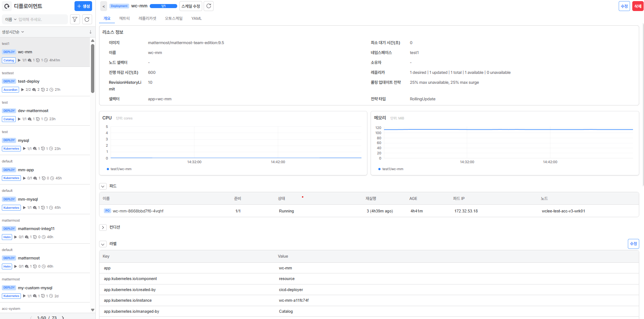Image resolution: width=644 pixels, height=319 pixels.
Task: Click the Catalog tag under wc-mm
Action: tap(9, 60)
